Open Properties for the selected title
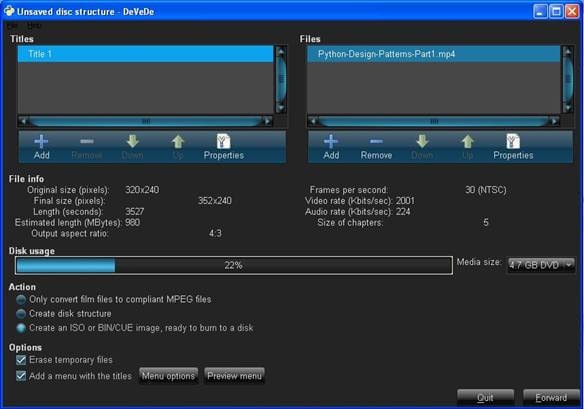Viewport: 584px width, 409px height. tap(223, 147)
